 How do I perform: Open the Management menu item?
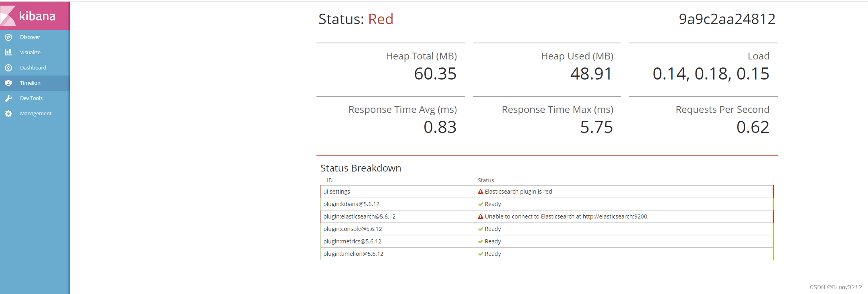[x=35, y=114]
